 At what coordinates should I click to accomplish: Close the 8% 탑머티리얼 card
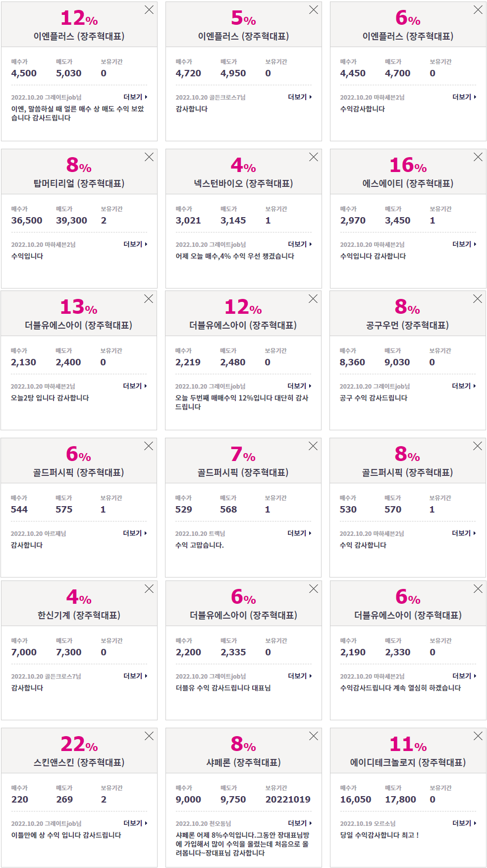[x=149, y=157]
